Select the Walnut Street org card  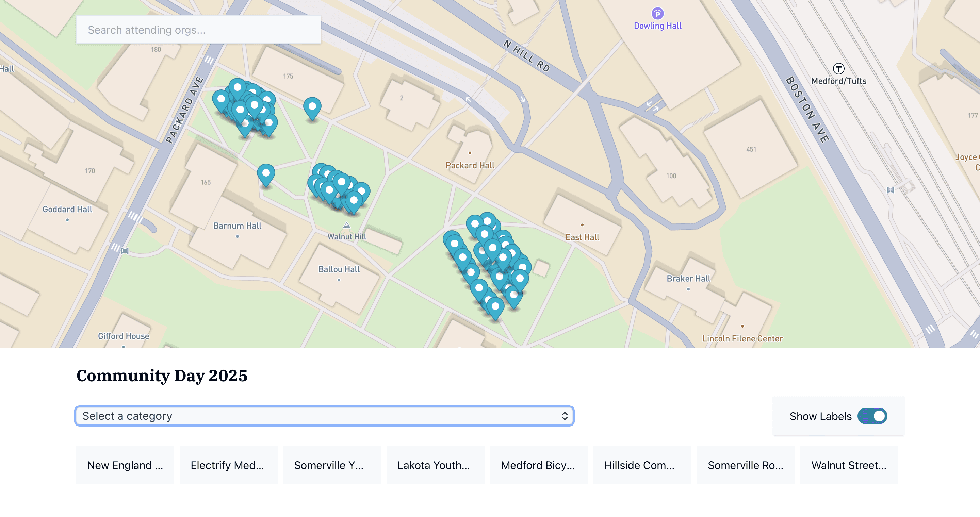(849, 465)
